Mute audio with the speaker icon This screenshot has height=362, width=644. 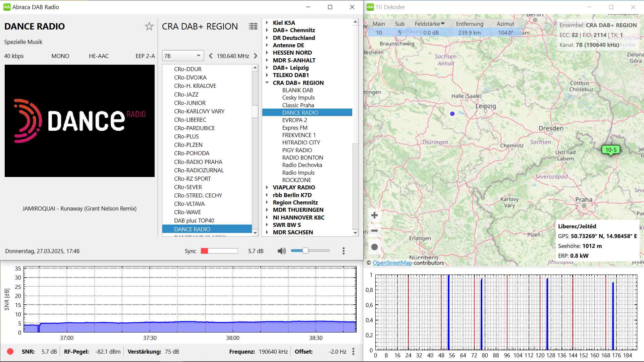pos(282,251)
